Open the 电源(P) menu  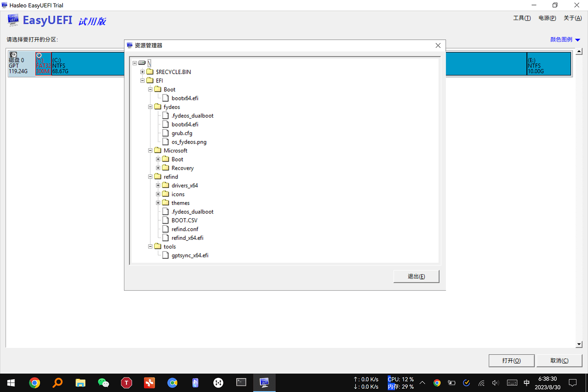547,18
